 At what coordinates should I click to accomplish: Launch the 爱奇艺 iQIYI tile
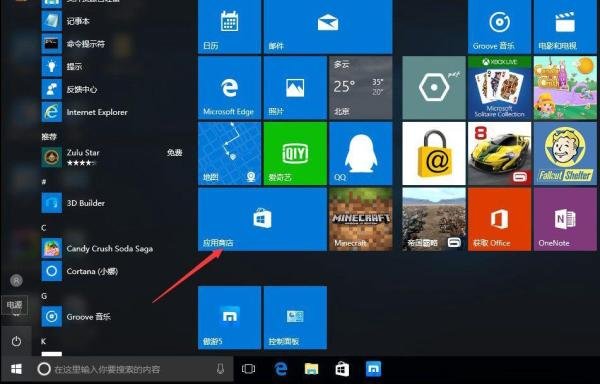pyautogui.click(x=295, y=153)
